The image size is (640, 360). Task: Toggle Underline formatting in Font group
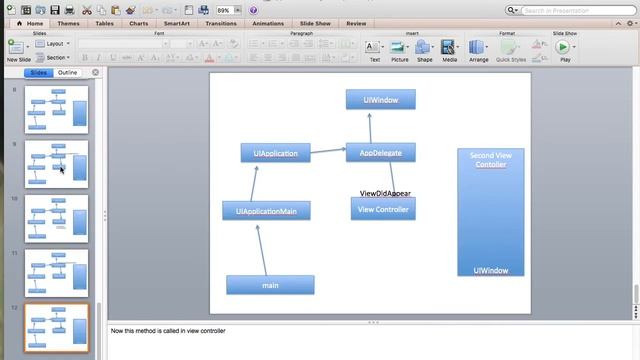click(x=113, y=58)
